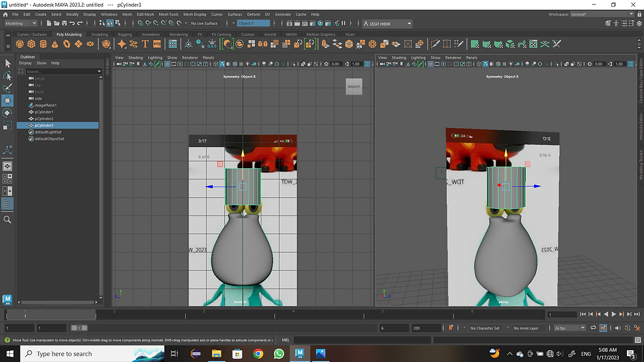
Task: Create a polygon cylinder from the shelf
Action: coord(43,44)
